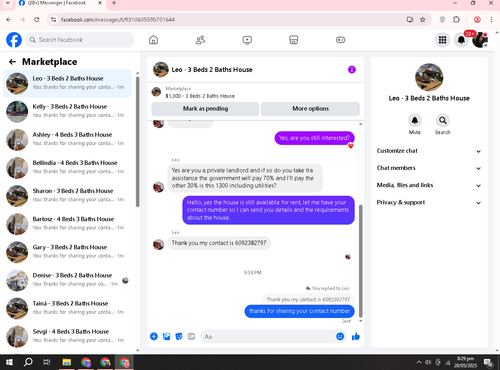
Task: Mute this chat with the bell icon
Action: [415, 120]
